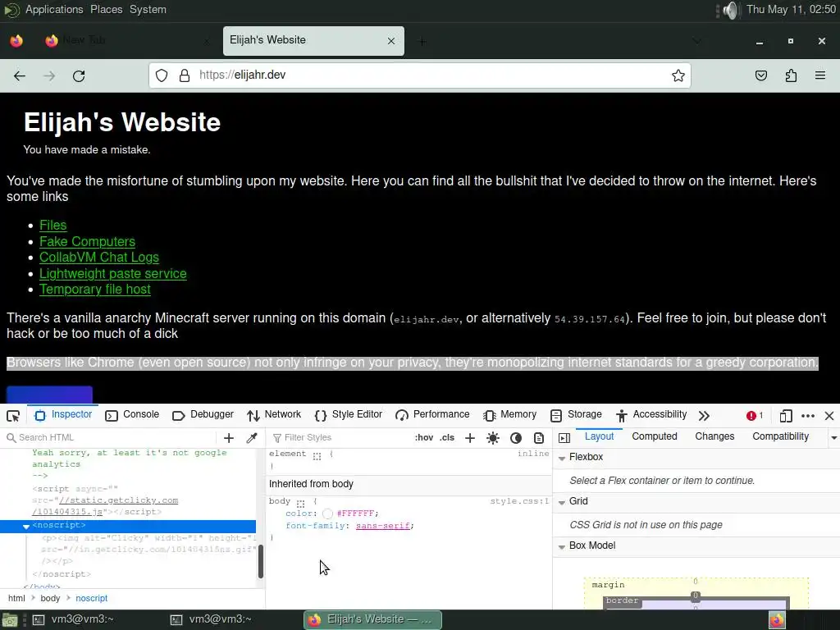Screen dimensions: 840x630
Task: Open the Pocket save icon
Action: coord(760,75)
